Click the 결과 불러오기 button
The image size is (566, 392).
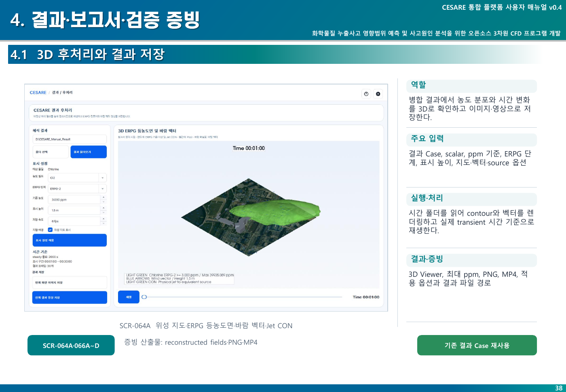coord(89,152)
